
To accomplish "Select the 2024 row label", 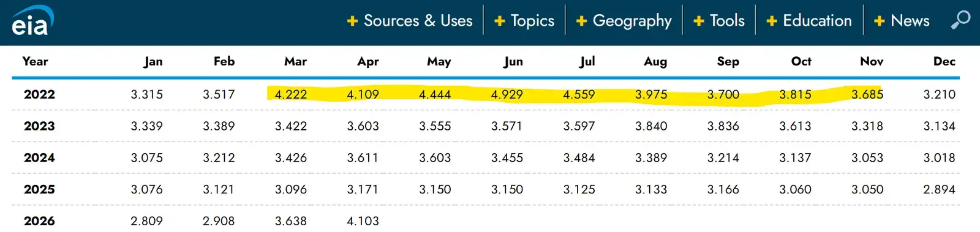I will click(x=39, y=158).
